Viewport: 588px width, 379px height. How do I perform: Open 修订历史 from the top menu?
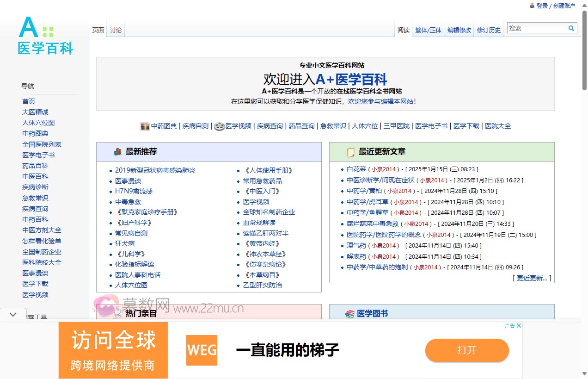[x=489, y=30]
